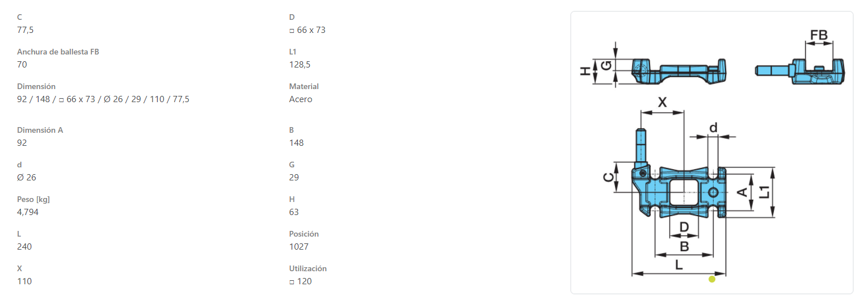Click the C dimension label in the diagram

click(608, 178)
